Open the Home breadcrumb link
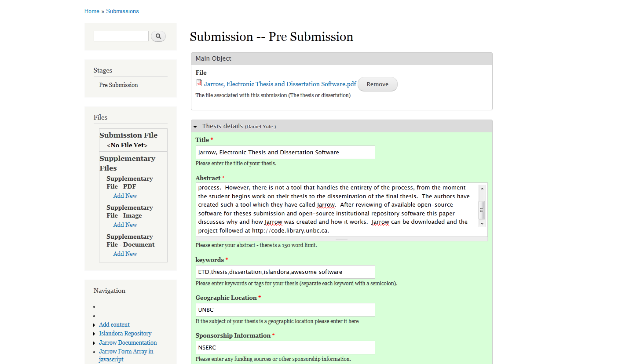 [92, 11]
